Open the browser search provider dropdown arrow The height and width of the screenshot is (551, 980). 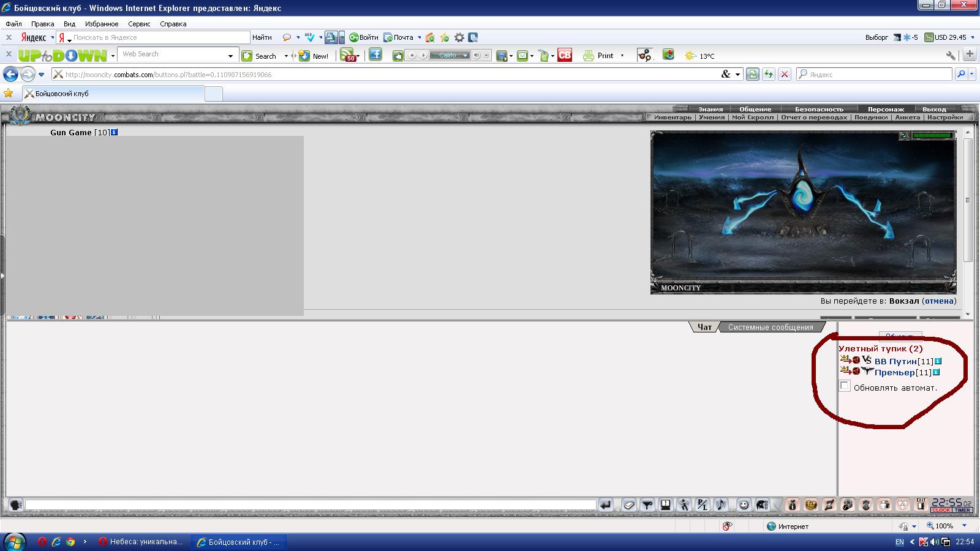click(972, 74)
